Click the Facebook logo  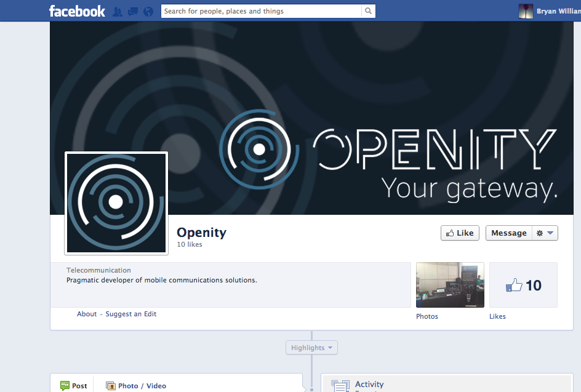(x=77, y=11)
